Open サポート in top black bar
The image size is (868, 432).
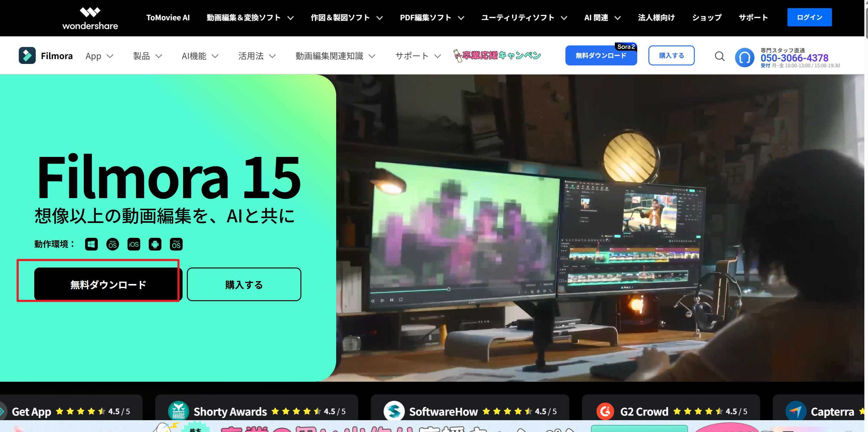[x=753, y=18]
